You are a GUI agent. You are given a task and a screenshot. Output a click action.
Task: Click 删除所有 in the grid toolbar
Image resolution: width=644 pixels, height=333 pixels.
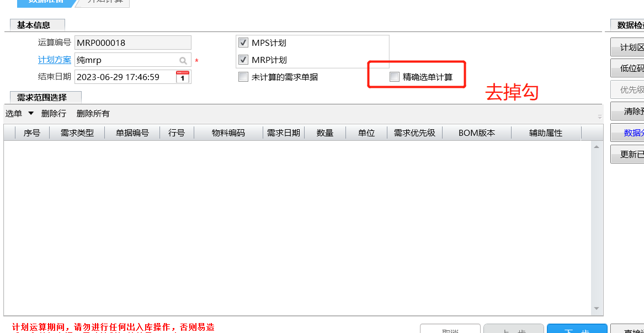click(x=93, y=113)
